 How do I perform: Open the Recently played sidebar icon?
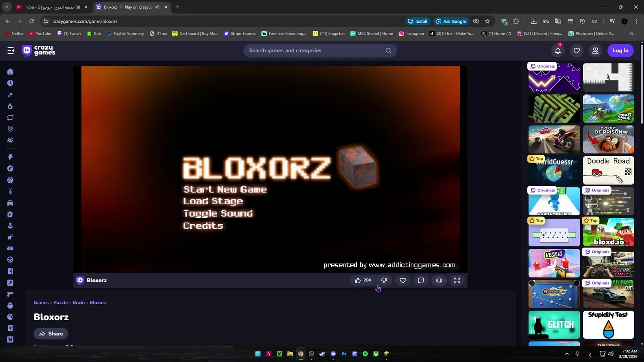pyautogui.click(x=10, y=83)
